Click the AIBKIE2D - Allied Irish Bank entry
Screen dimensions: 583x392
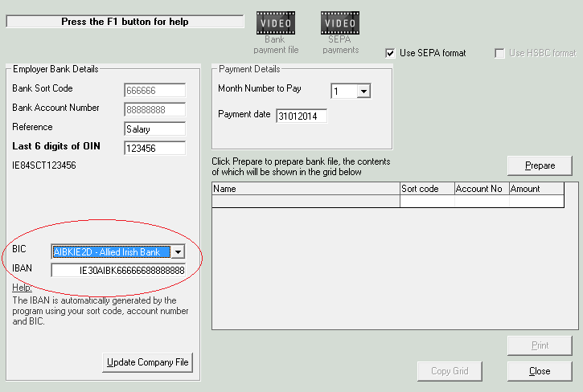111,252
